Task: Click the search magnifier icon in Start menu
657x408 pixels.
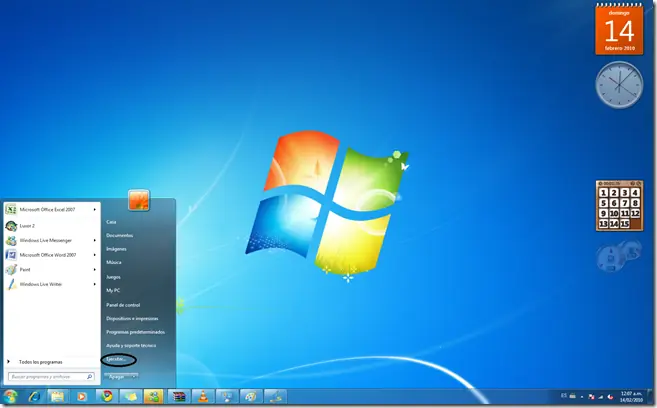Action: coord(89,377)
